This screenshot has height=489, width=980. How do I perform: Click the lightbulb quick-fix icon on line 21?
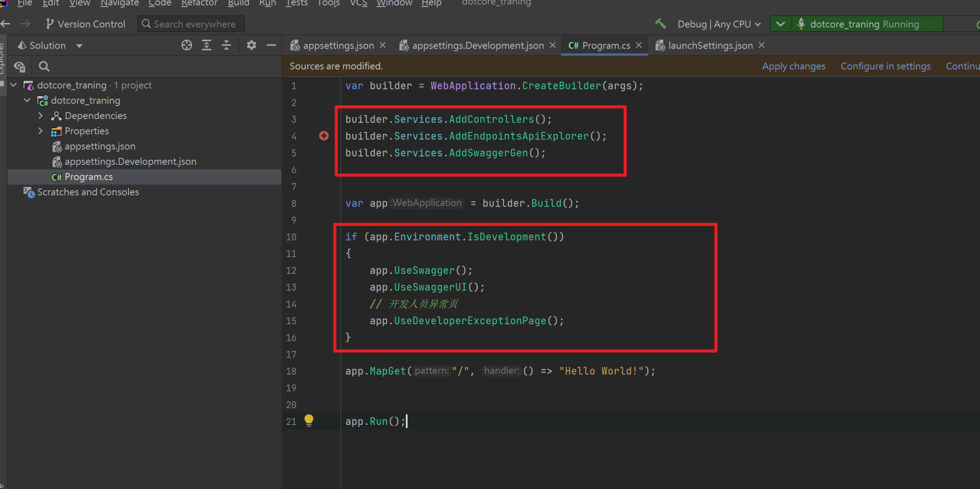click(x=309, y=420)
